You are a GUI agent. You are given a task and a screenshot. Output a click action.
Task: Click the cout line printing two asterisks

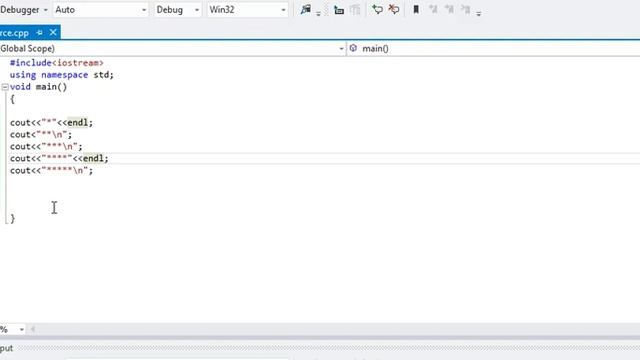tap(41, 134)
